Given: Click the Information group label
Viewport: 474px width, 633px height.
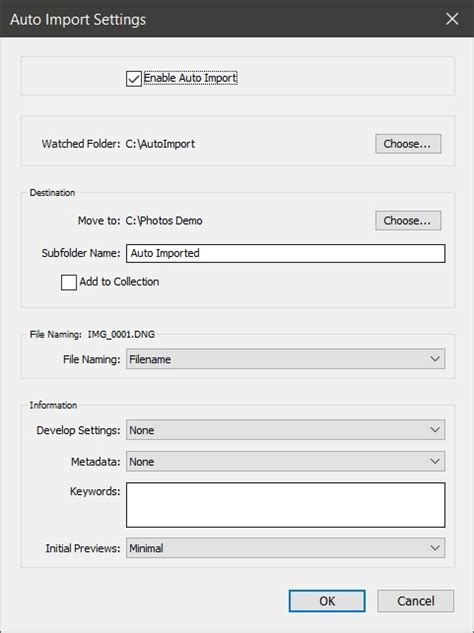Looking at the screenshot, I should 53,405.
